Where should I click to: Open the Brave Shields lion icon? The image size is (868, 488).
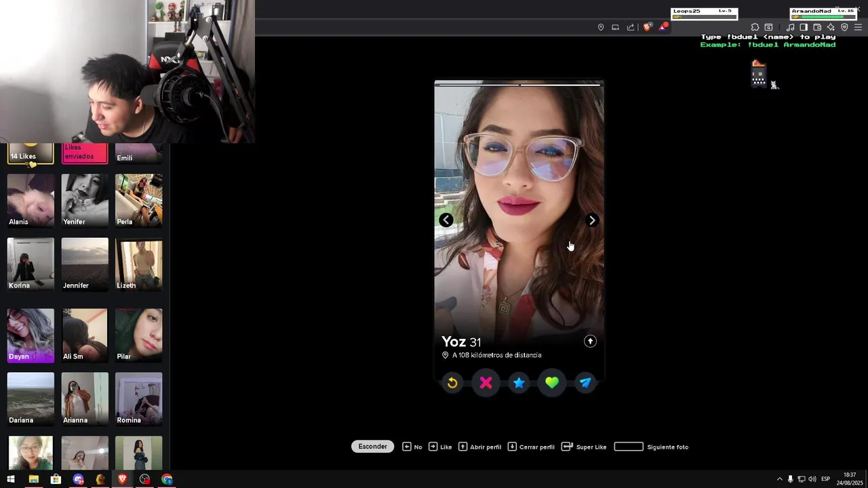pyautogui.click(x=648, y=27)
